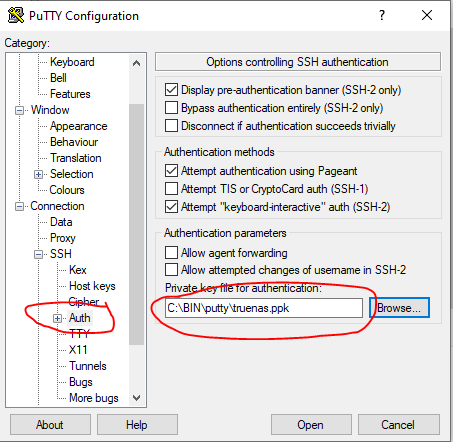This screenshot has width=453, height=442.
Task: Collapse the Connection tree node
Action: (x=19, y=207)
